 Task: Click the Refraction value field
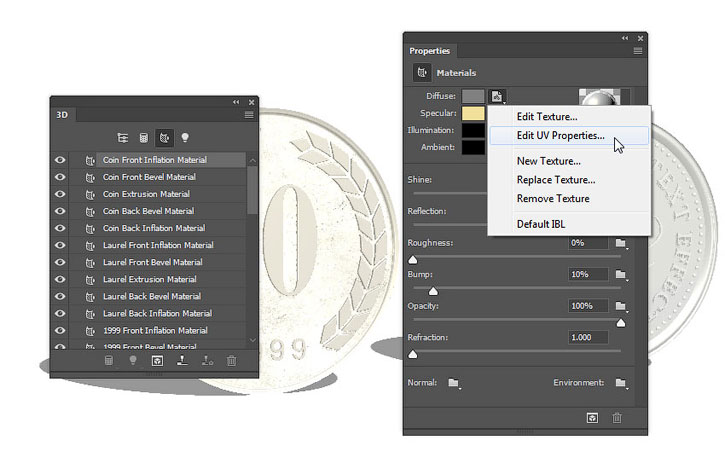tap(588, 338)
